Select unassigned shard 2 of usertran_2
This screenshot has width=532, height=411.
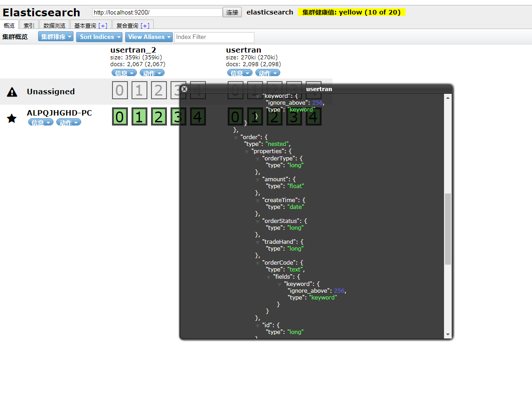159,90
